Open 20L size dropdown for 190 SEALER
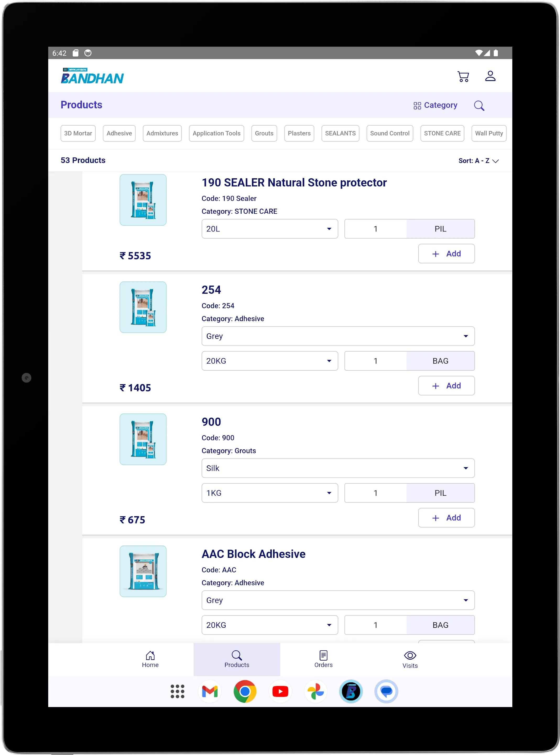The image size is (560, 755). pyautogui.click(x=269, y=229)
